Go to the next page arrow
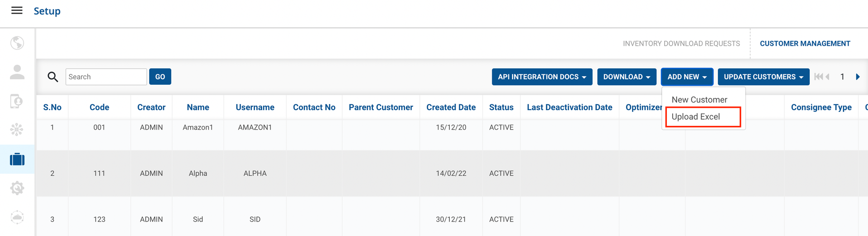868x236 pixels. [858, 77]
